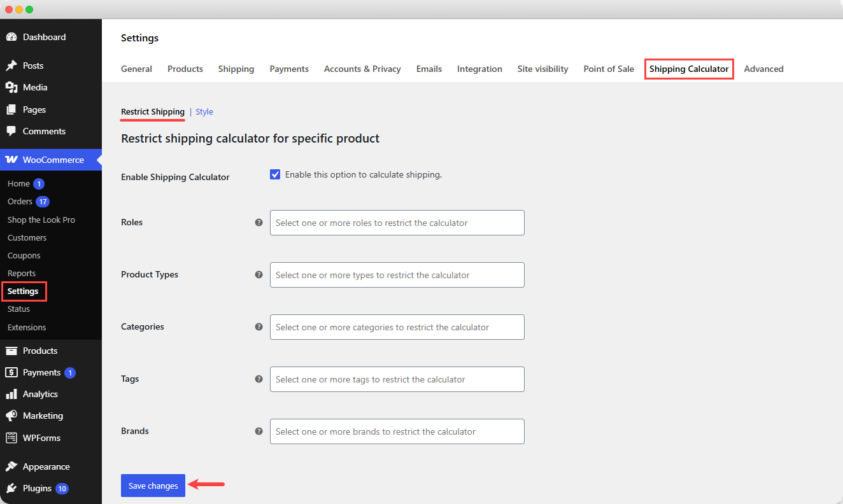Screen dimensions: 843x504
Task: Open the Roles restriction select box
Action: [397, 223]
